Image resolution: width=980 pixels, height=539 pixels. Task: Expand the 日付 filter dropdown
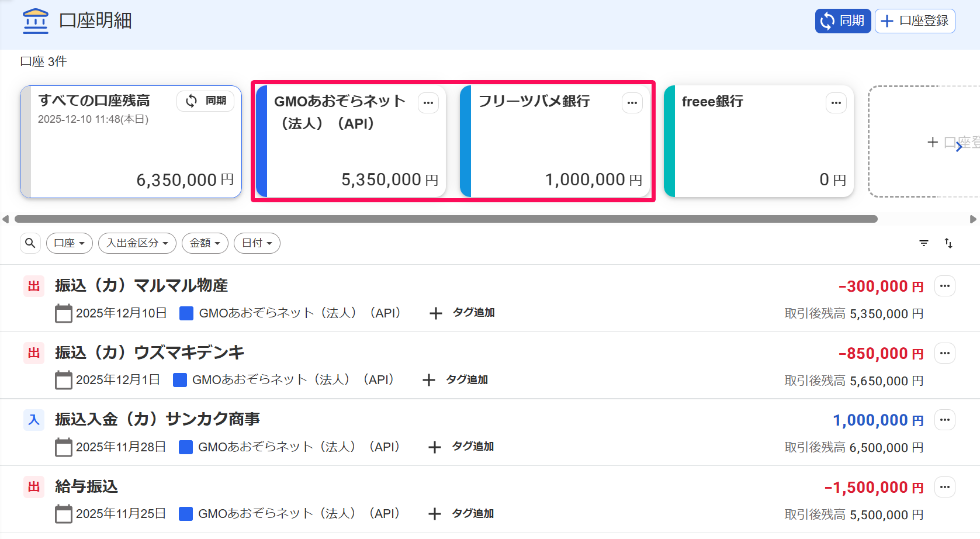click(x=257, y=243)
